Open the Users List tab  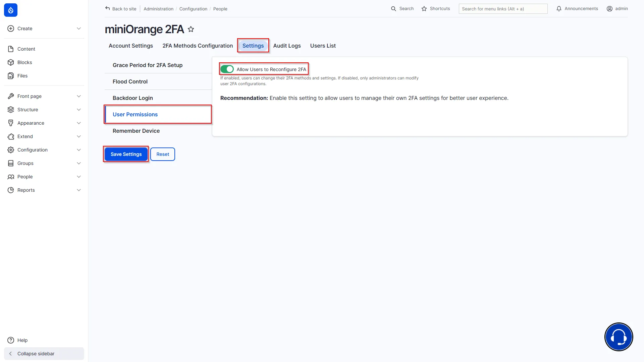tap(323, 46)
